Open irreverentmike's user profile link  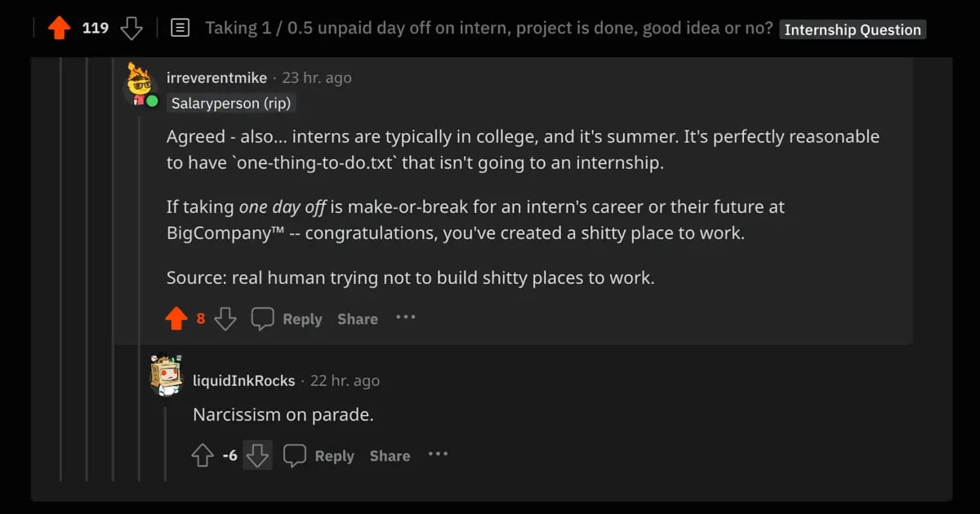(216, 78)
